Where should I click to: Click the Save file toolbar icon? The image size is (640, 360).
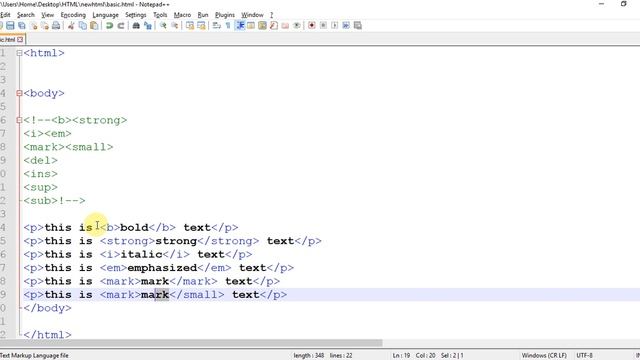tap(10, 26)
